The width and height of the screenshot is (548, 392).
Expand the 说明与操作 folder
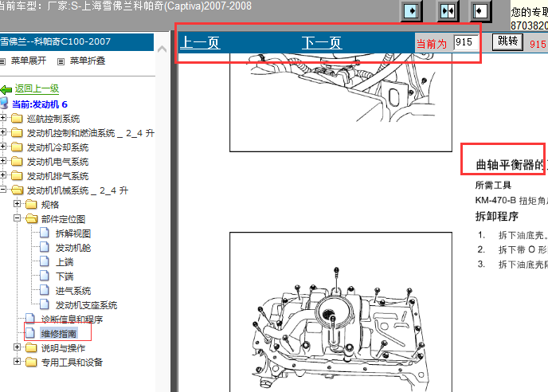tap(17, 347)
